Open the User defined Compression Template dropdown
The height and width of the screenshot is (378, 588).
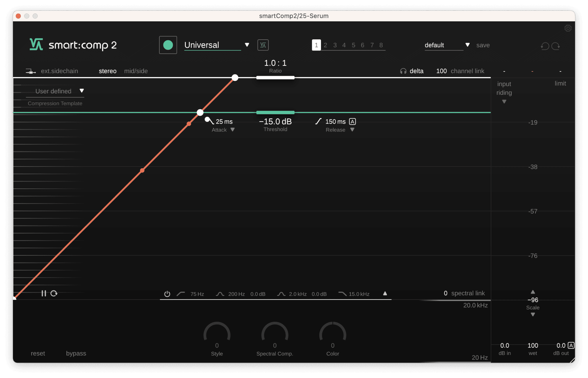82,91
